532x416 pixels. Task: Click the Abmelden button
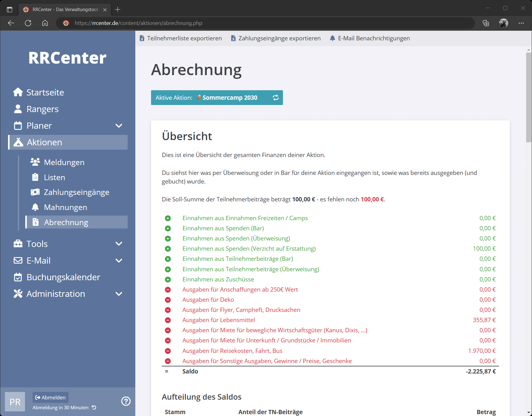pyautogui.click(x=50, y=397)
